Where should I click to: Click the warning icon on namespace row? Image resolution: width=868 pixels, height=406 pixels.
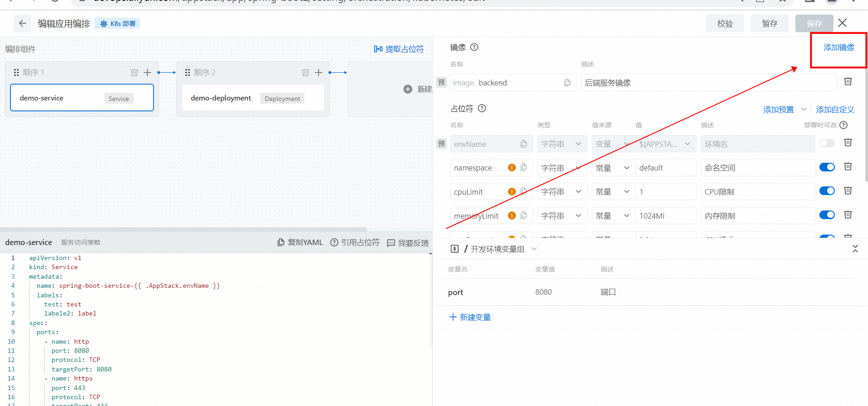512,167
